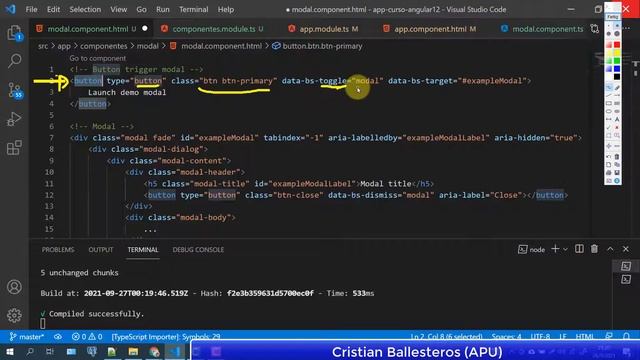The image size is (640, 360).
Task: Split the terminal panel
Action: (579, 249)
